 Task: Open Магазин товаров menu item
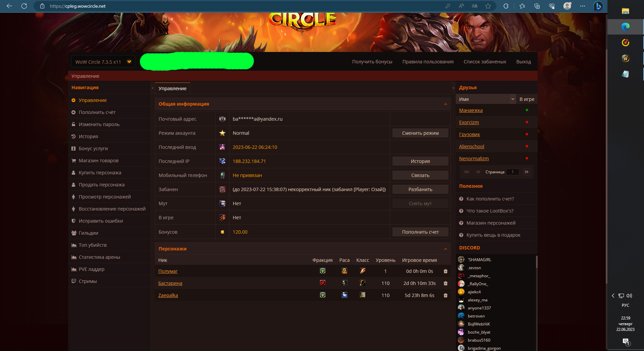coord(99,161)
